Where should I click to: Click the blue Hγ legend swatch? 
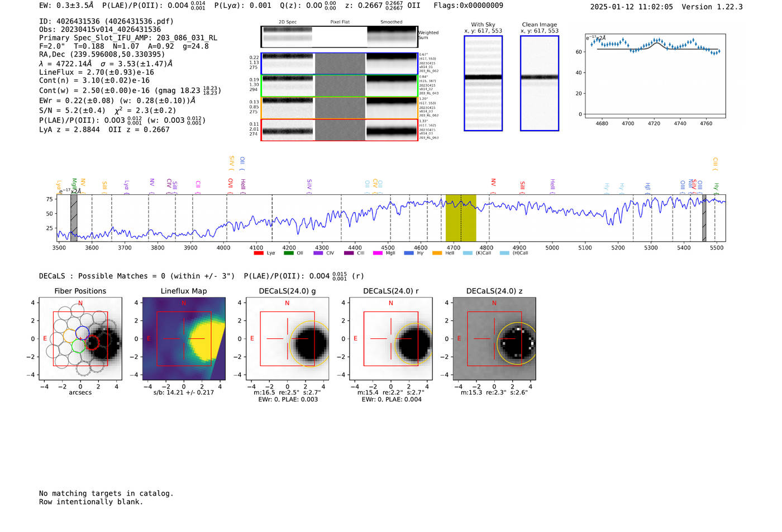click(409, 253)
